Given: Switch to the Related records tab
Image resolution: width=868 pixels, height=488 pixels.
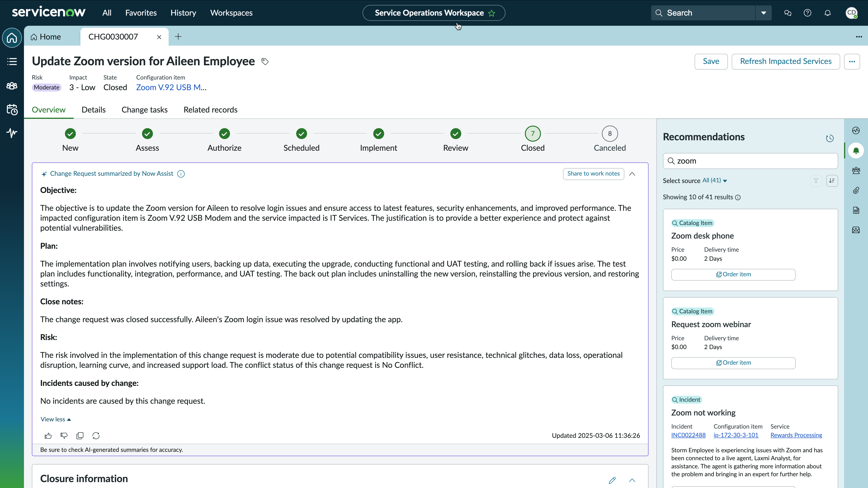Looking at the screenshot, I should tap(211, 110).
